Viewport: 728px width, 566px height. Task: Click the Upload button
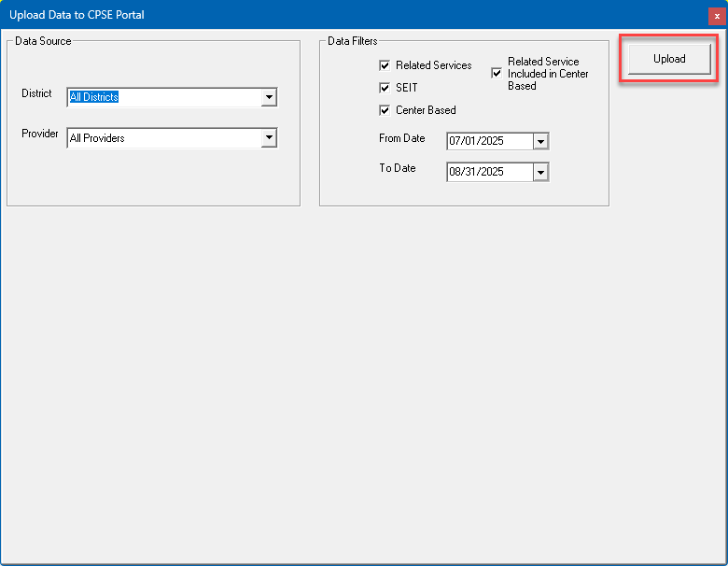pyautogui.click(x=669, y=59)
